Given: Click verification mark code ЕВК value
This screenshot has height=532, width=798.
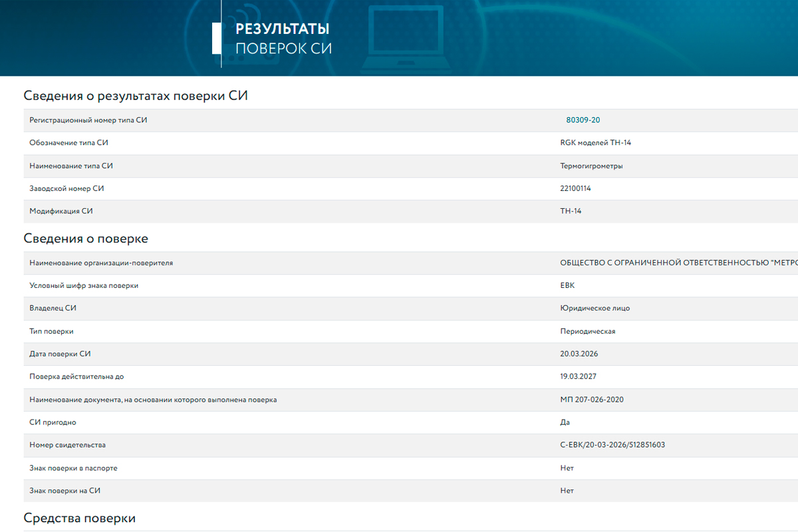Looking at the screenshot, I should point(567,285).
